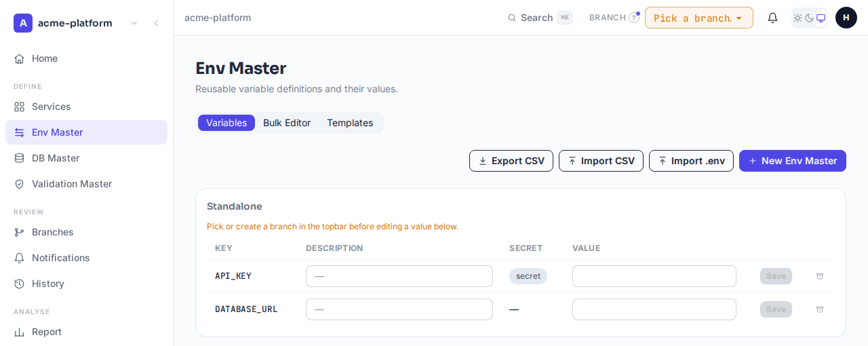Click Save in the API_KEY row
The image size is (868, 346).
[x=776, y=276]
